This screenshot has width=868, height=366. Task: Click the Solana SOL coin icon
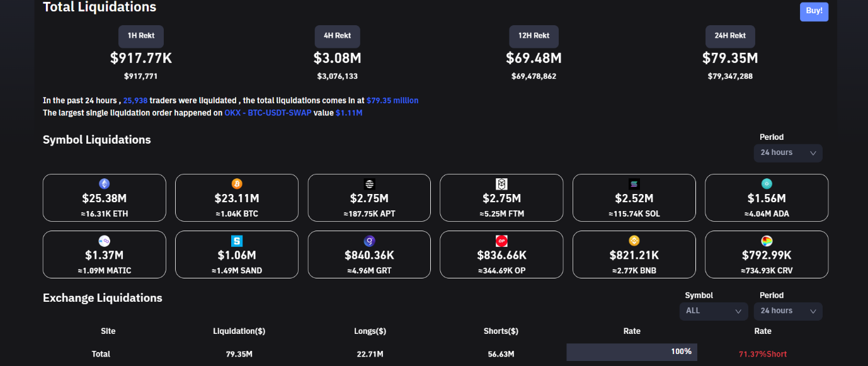click(x=634, y=184)
